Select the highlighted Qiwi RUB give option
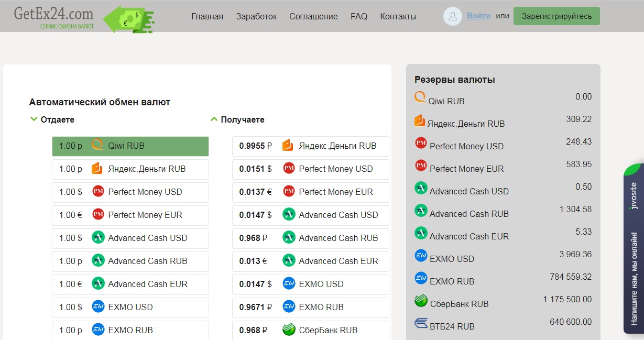Viewport: 644px width, 340px height. [x=130, y=146]
